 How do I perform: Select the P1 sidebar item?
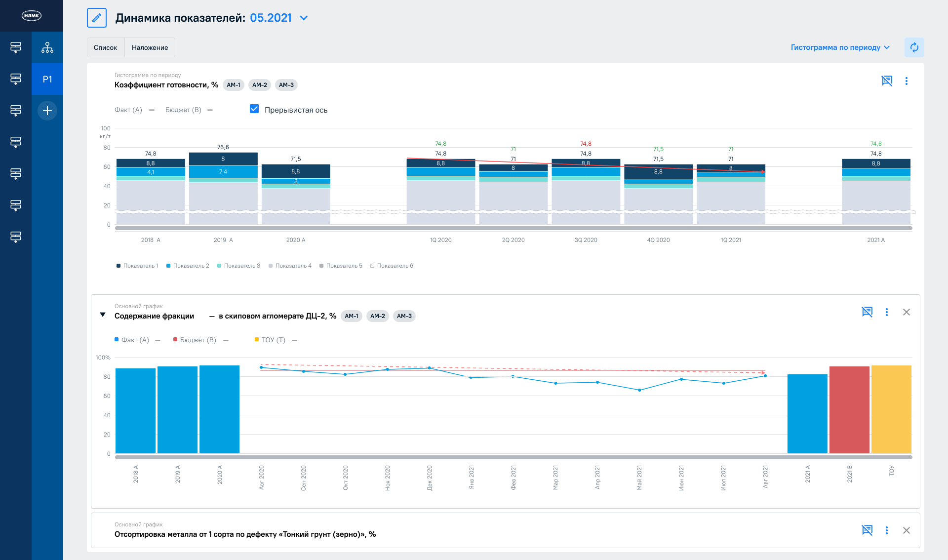pyautogui.click(x=47, y=79)
